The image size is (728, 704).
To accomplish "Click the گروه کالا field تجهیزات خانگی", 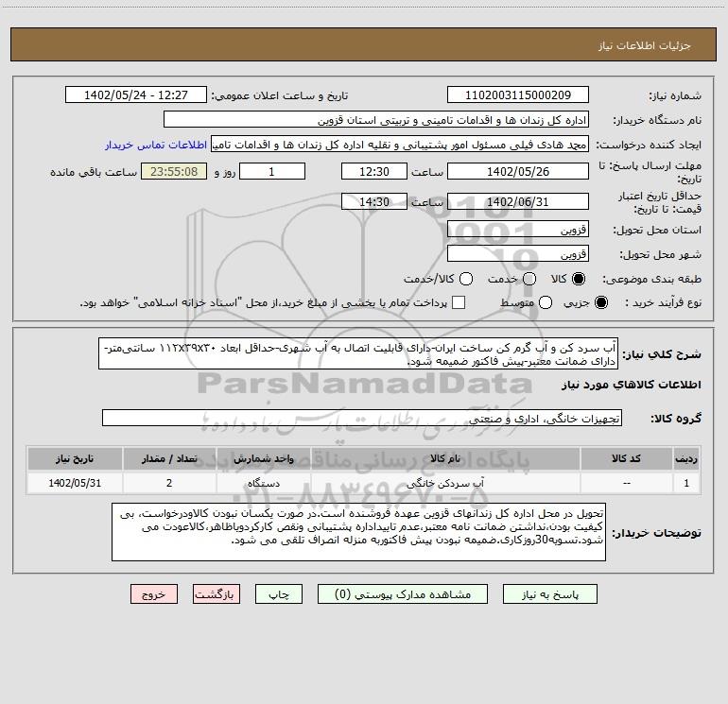I will click(x=362, y=418).
